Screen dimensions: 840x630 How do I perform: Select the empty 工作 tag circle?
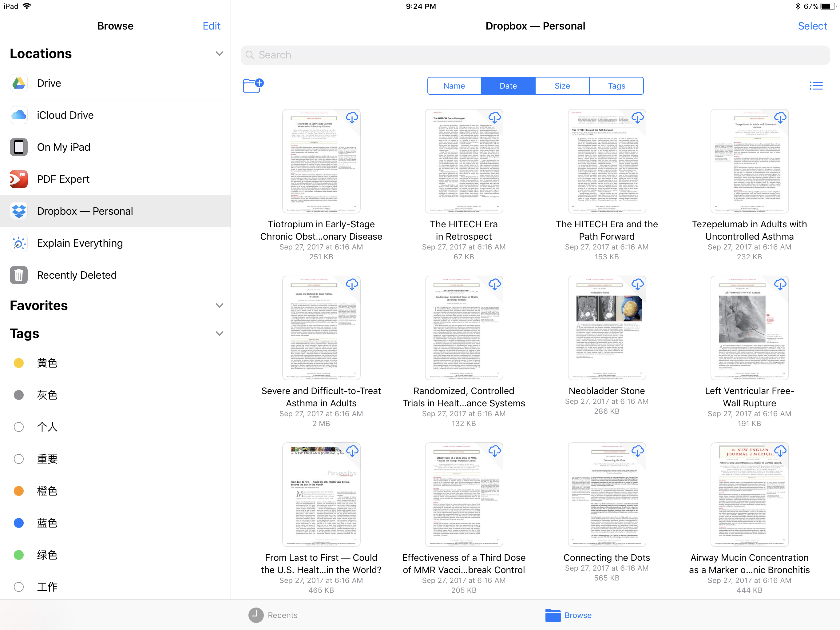[x=19, y=587]
